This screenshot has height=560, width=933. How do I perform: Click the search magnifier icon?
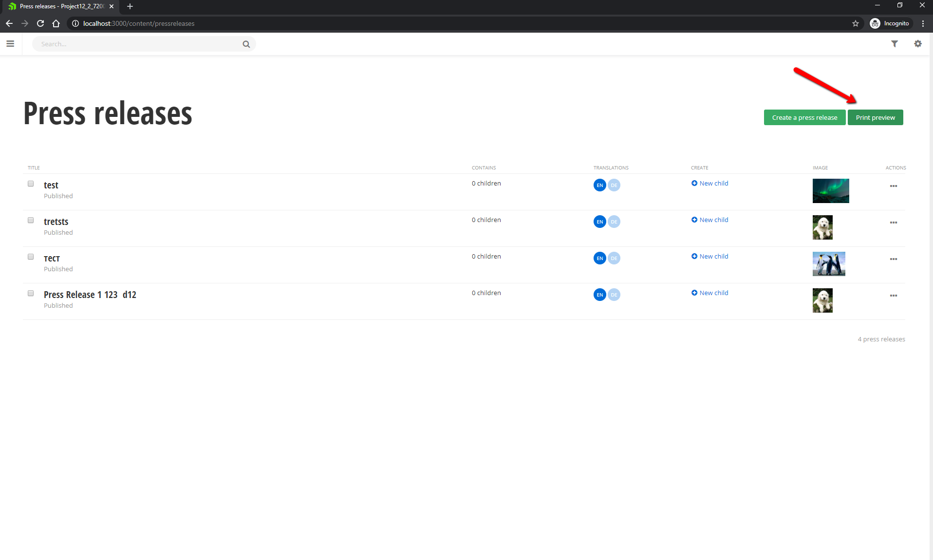tap(246, 44)
